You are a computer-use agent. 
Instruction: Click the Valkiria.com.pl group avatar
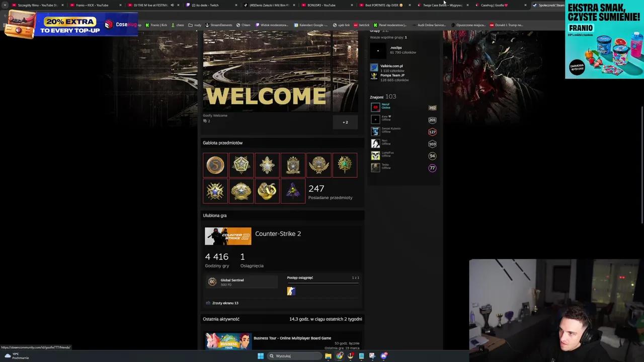coord(374,68)
